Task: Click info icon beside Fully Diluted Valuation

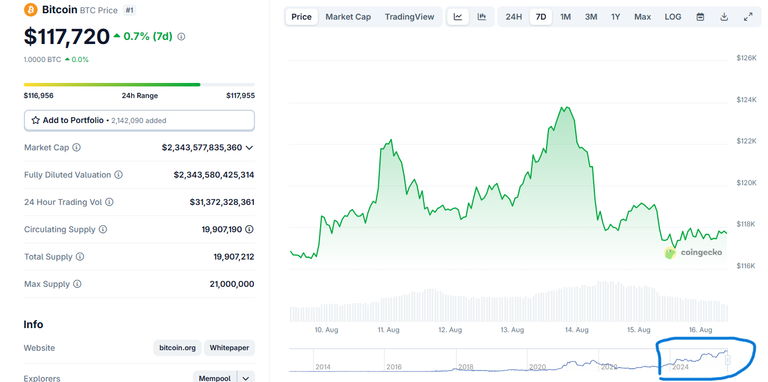Action: [119, 175]
